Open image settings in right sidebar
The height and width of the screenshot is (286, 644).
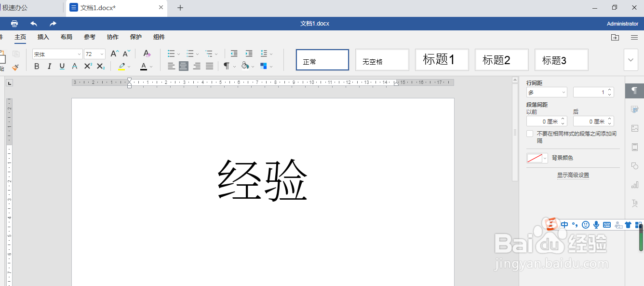pyautogui.click(x=634, y=128)
